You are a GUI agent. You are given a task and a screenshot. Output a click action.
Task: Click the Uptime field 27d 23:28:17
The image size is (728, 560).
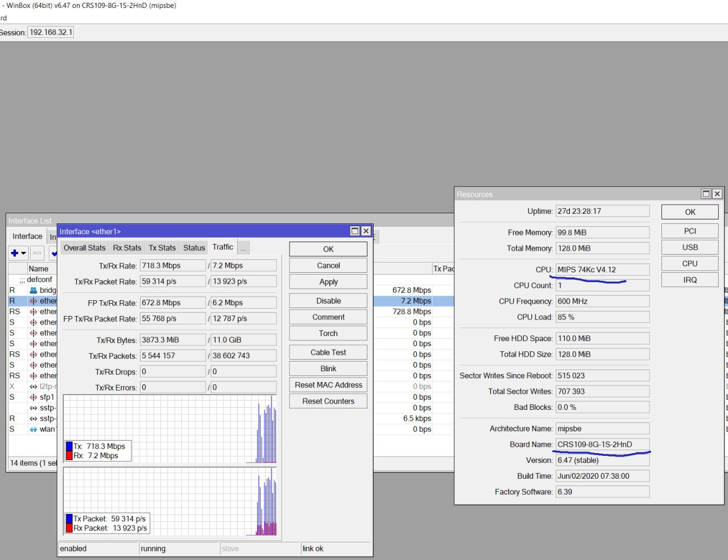tap(603, 211)
